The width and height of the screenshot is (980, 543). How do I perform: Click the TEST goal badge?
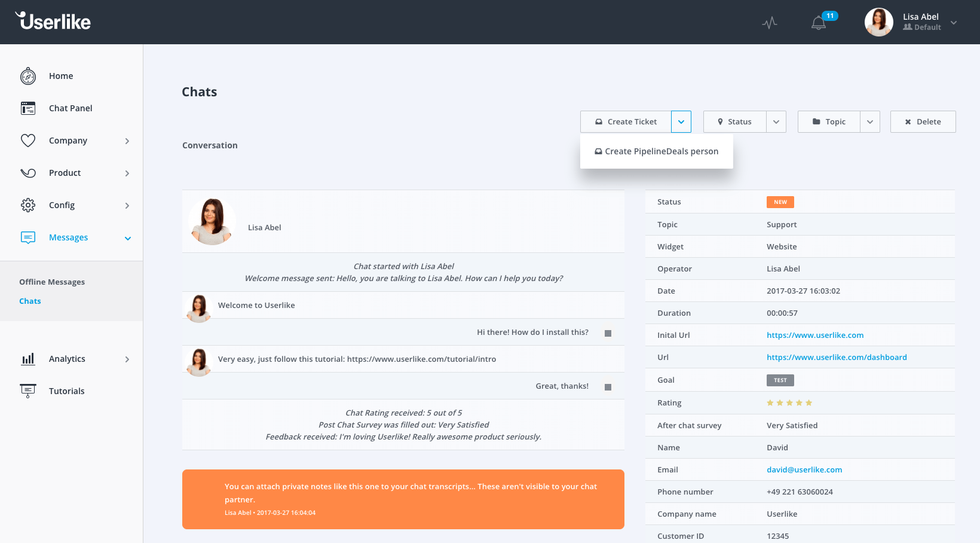(x=780, y=380)
